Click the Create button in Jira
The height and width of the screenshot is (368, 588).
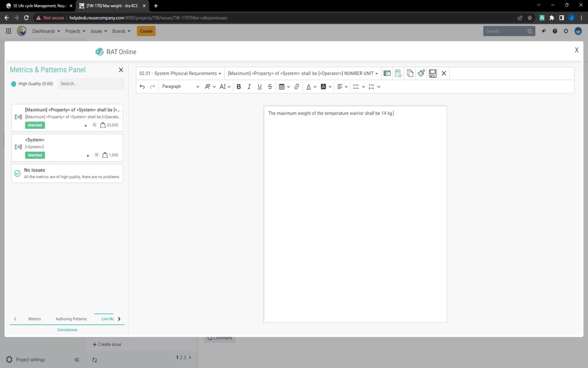[x=146, y=31]
